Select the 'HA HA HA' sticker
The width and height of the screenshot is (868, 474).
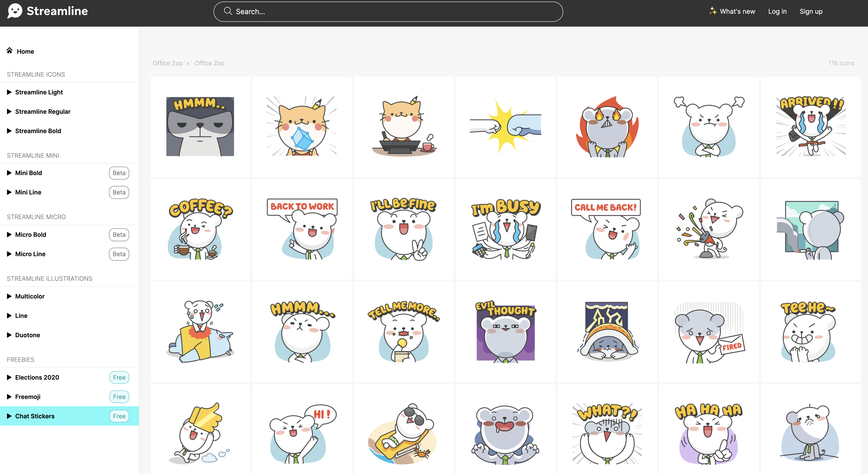(709, 434)
